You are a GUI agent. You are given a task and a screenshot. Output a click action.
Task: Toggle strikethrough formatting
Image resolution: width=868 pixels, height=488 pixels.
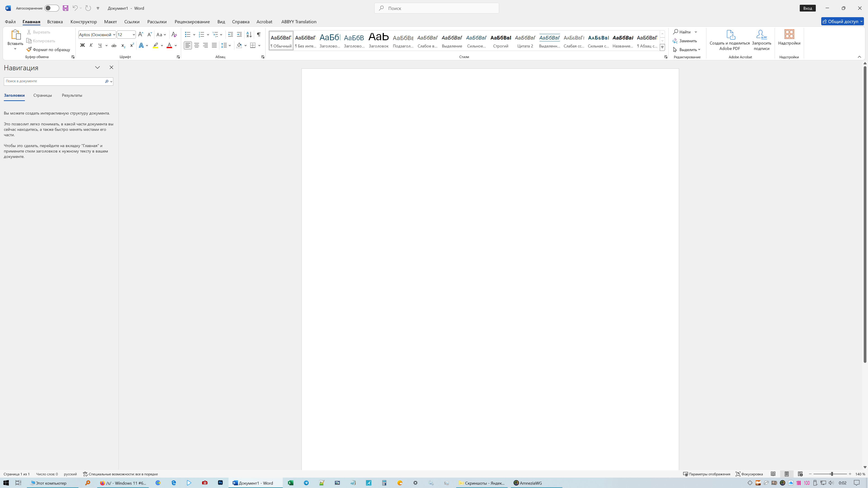point(114,45)
